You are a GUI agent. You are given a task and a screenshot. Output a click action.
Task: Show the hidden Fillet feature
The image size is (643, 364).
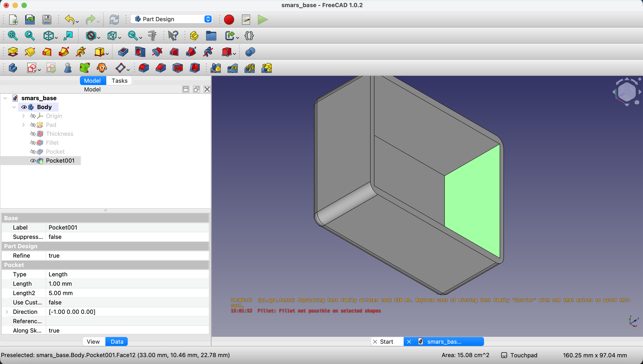[x=33, y=143]
